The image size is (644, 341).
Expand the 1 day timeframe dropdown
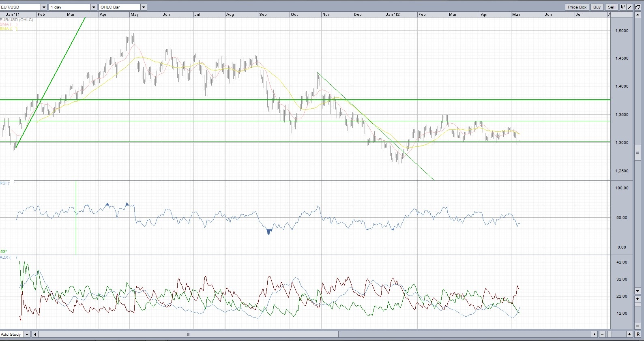(x=94, y=7)
